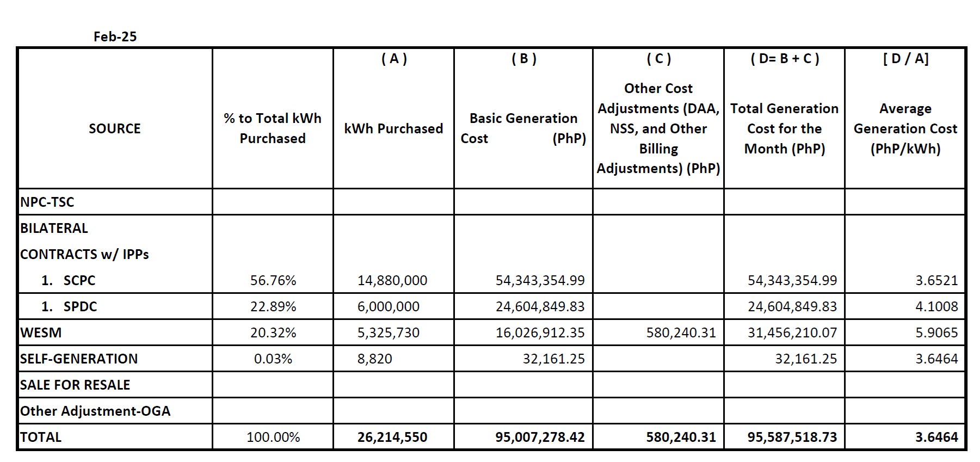Select 'Average Generation Cost (PhP/kWh)' header
Screen dimensions: 980x462
pos(905,128)
